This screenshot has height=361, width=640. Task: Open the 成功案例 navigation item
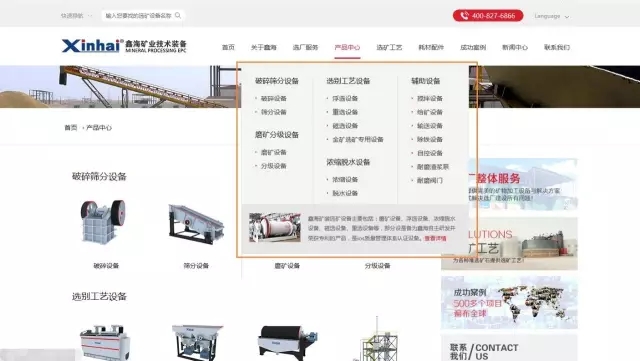pyautogui.click(x=473, y=47)
